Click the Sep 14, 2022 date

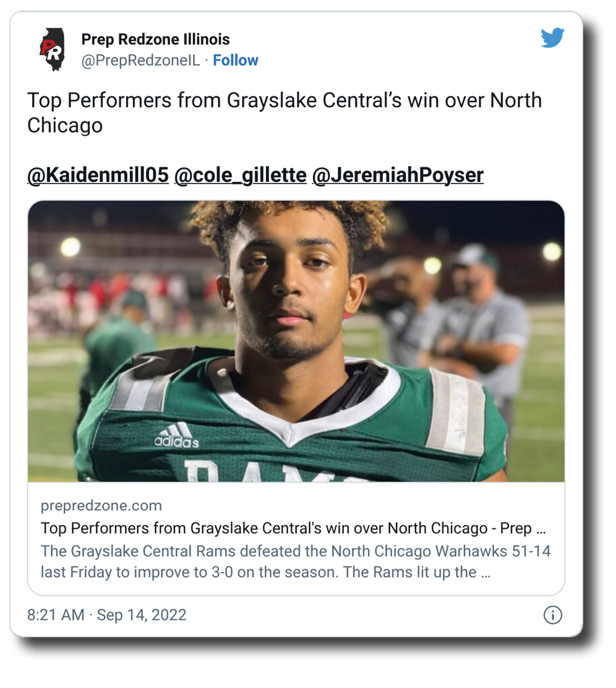[x=142, y=615]
